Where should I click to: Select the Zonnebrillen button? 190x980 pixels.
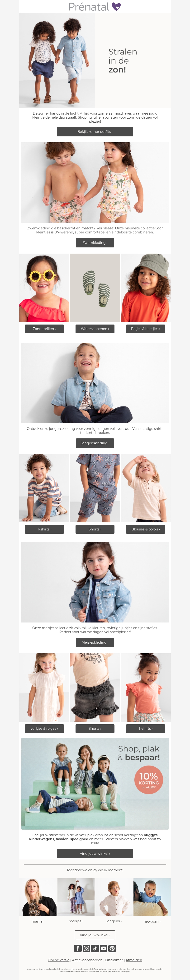click(x=44, y=329)
